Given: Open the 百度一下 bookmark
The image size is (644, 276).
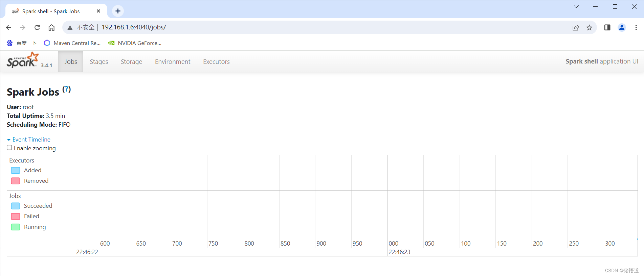Looking at the screenshot, I should (22, 43).
